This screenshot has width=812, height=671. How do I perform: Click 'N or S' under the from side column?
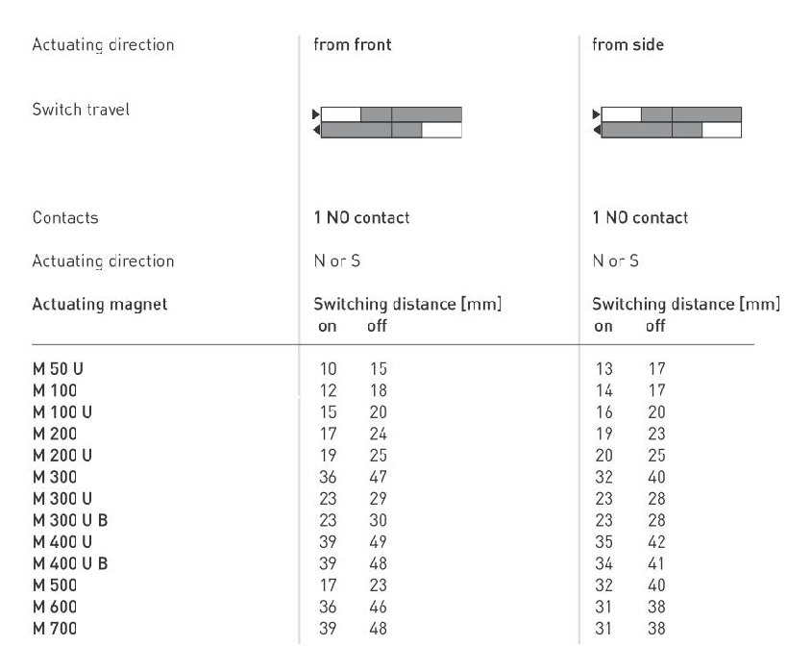point(616,261)
